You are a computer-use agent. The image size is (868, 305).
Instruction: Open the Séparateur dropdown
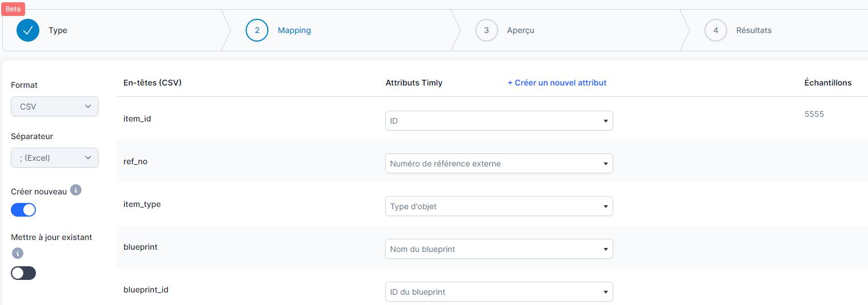click(x=55, y=158)
